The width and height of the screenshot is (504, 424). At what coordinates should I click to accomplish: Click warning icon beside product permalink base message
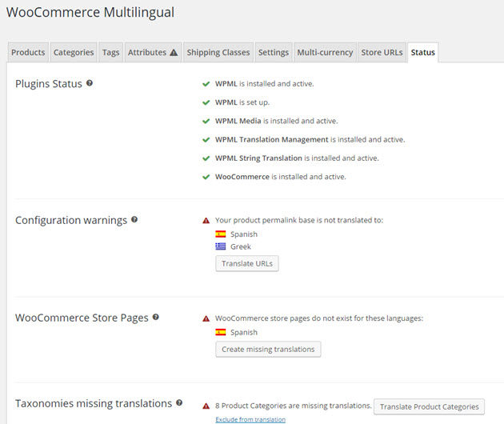pyautogui.click(x=206, y=221)
